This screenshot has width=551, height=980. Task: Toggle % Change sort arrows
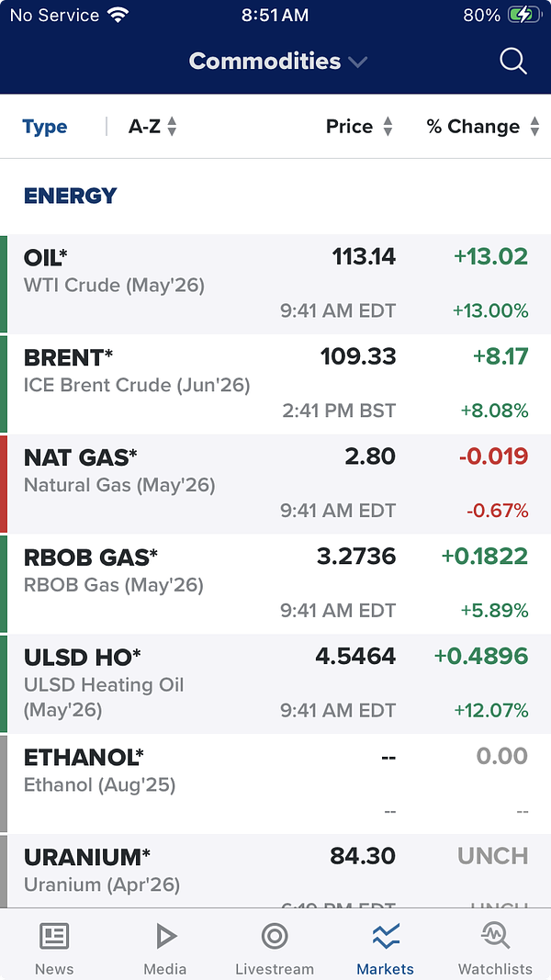click(x=534, y=127)
